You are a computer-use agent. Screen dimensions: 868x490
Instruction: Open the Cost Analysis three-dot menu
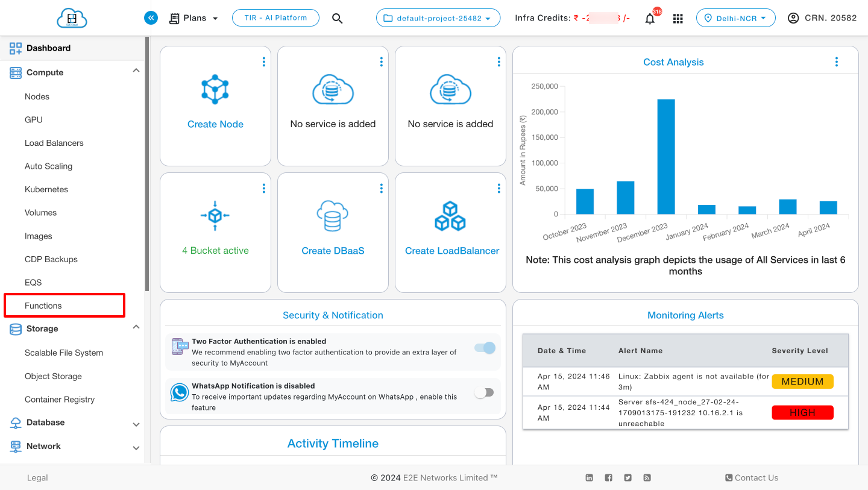pyautogui.click(x=836, y=61)
